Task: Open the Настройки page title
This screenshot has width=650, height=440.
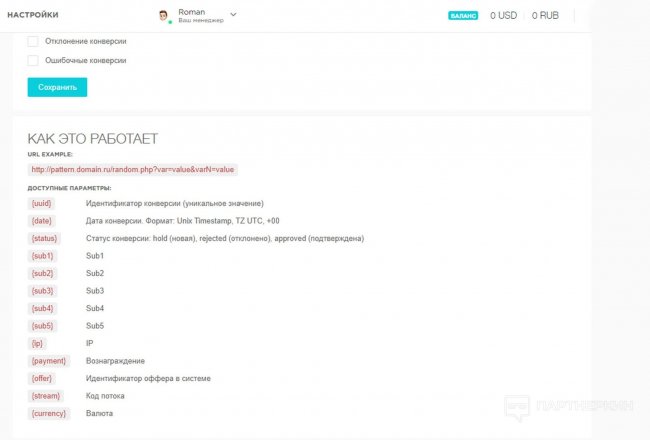Action: point(33,15)
